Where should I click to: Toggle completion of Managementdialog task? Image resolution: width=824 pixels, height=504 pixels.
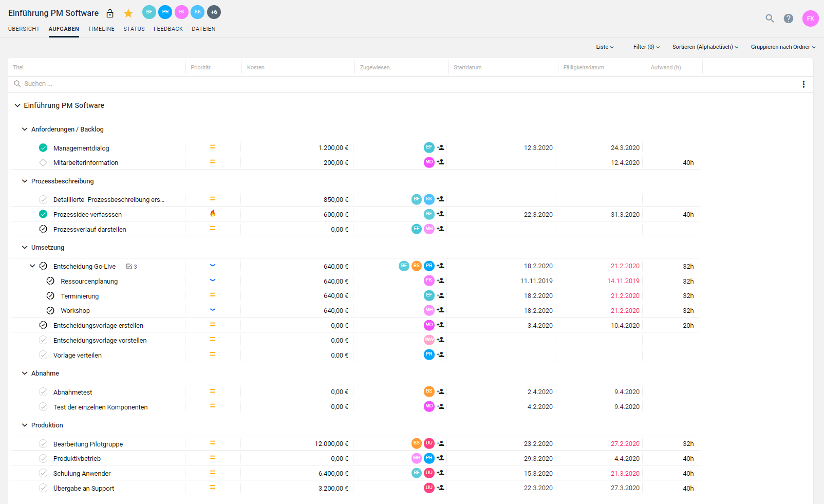tap(43, 148)
